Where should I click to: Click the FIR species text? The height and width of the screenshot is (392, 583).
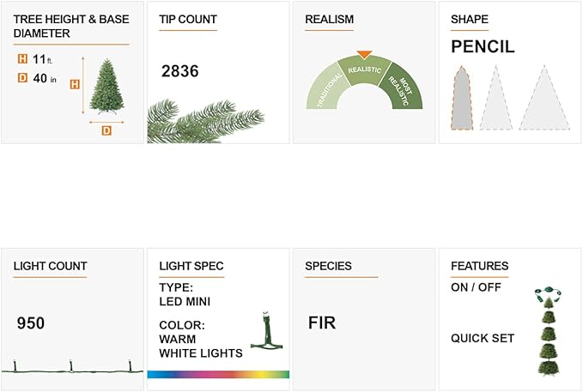pos(322,323)
